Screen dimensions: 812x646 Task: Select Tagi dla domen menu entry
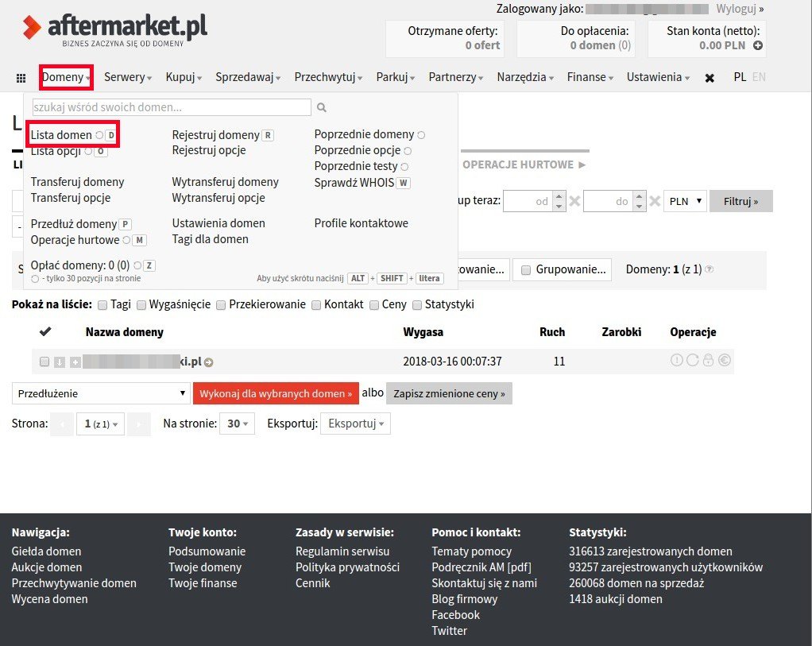click(x=210, y=239)
